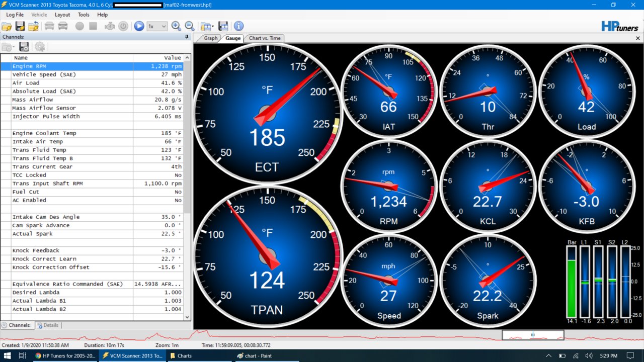This screenshot has width=644, height=362.
Task: Stop logging with the square stop icon
Action: click(93, 26)
